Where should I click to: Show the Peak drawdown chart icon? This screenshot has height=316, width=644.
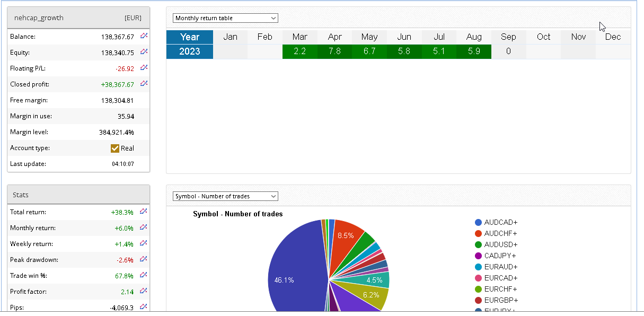(144, 259)
